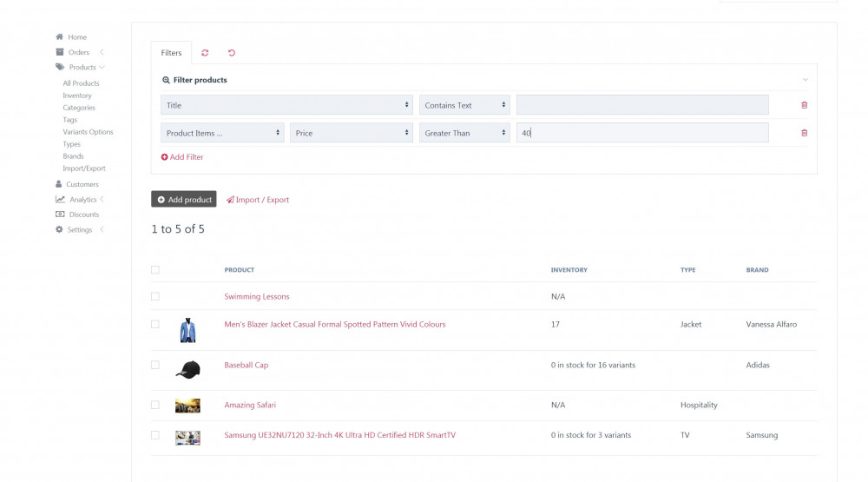
Task: Toggle the select-all products checkbox
Action: coord(155,270)
